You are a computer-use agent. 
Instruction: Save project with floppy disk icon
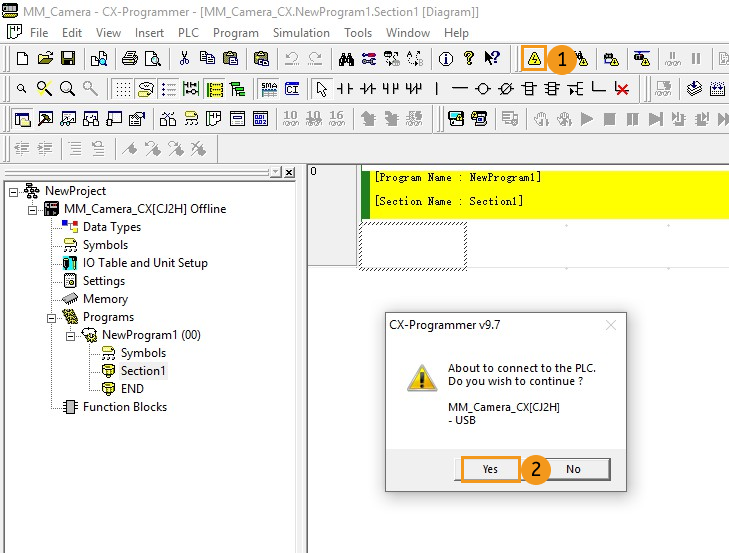(x=68, y=59)
